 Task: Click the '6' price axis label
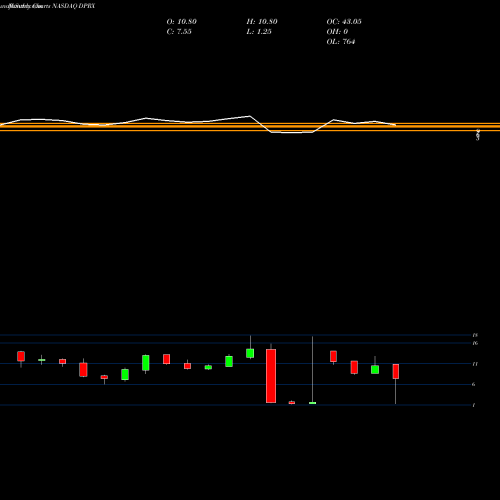pyautogui.click(x=474, y=384)
